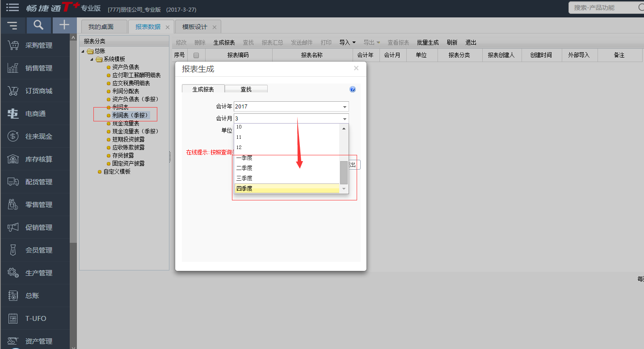Image resolution: width=644 pixels, height=349 pixels.
Task: Select 四季度 from the month list
Action: tap(287, 188)
